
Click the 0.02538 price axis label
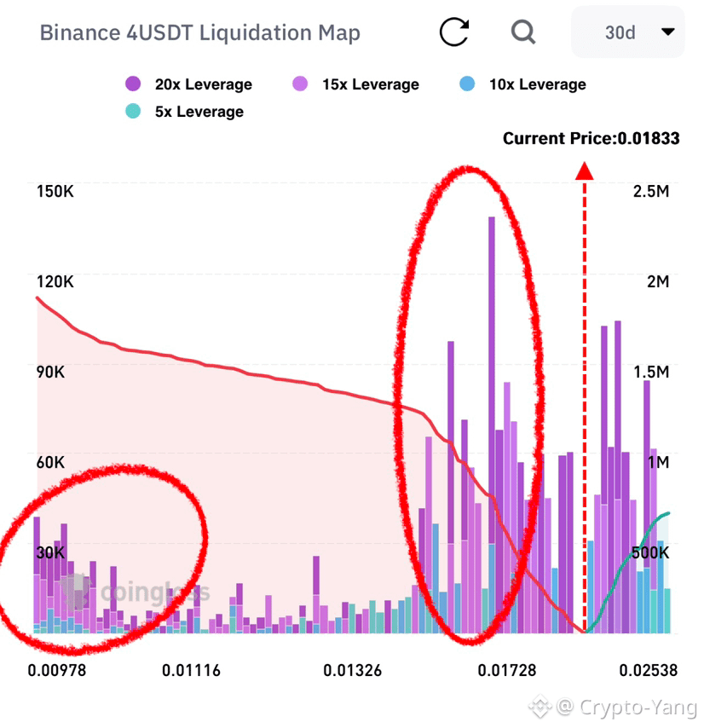coord(649,670)
